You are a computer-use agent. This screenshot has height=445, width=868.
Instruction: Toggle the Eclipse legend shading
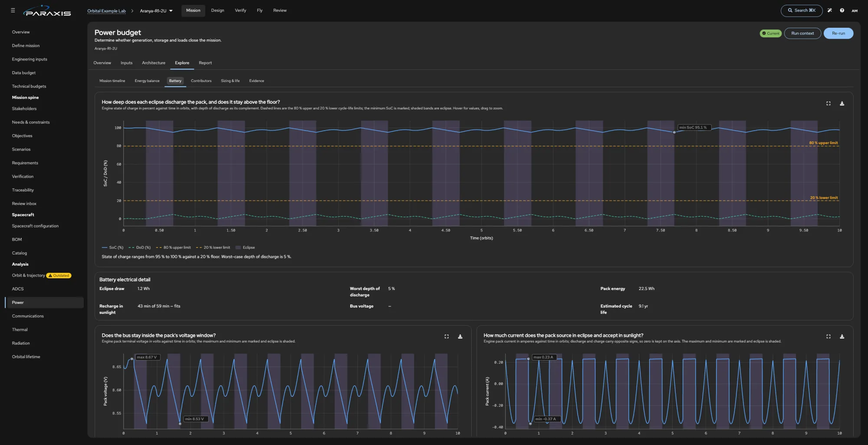click(245, 247)
